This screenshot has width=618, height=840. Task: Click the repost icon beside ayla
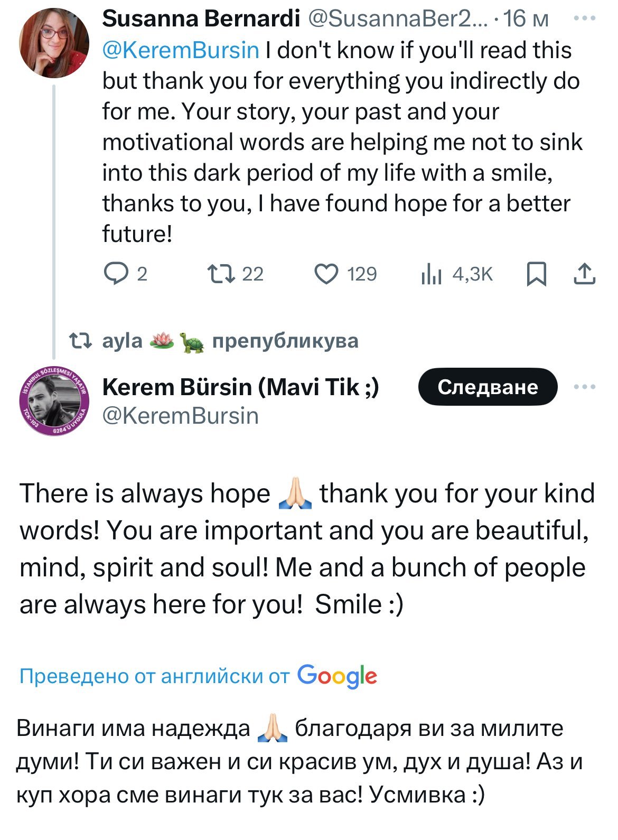[x=82, y=341]
